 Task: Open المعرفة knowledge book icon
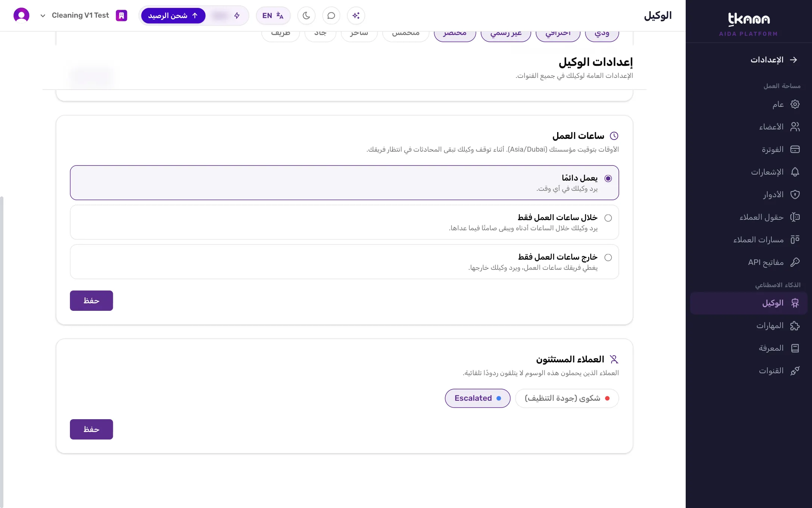coord(795,348)
